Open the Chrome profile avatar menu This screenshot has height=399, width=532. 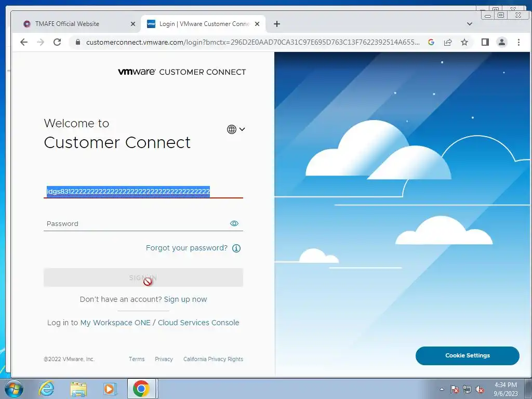tap(502, 42)
